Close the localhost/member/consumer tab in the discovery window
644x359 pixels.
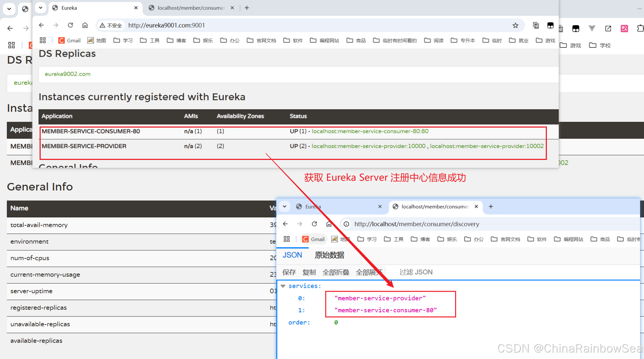click(476, 207)
